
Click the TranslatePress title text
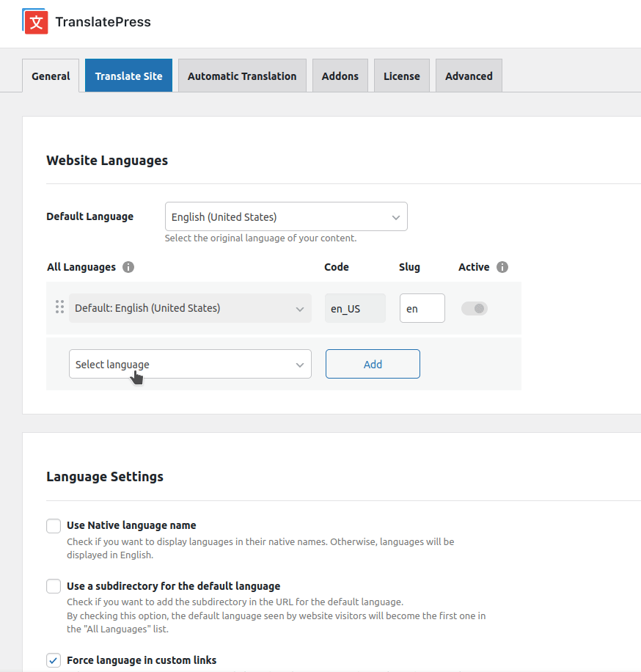[103, 22]
